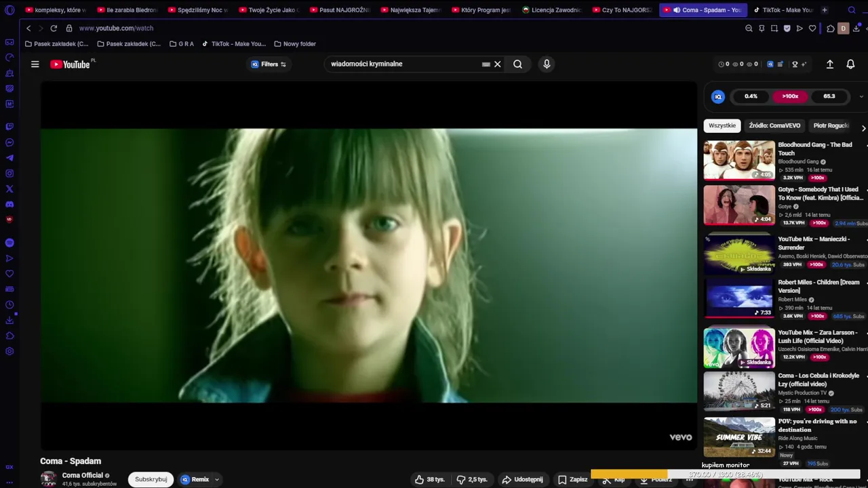Add page to bookmarks heart icon in toolbar
This screenshot has width=868, height=488.
coord(812,28)
